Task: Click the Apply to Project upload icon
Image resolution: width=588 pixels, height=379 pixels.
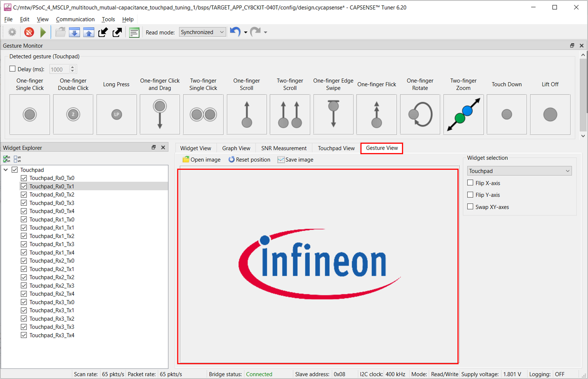Action: pyautogui.click(x=89, y=32)
